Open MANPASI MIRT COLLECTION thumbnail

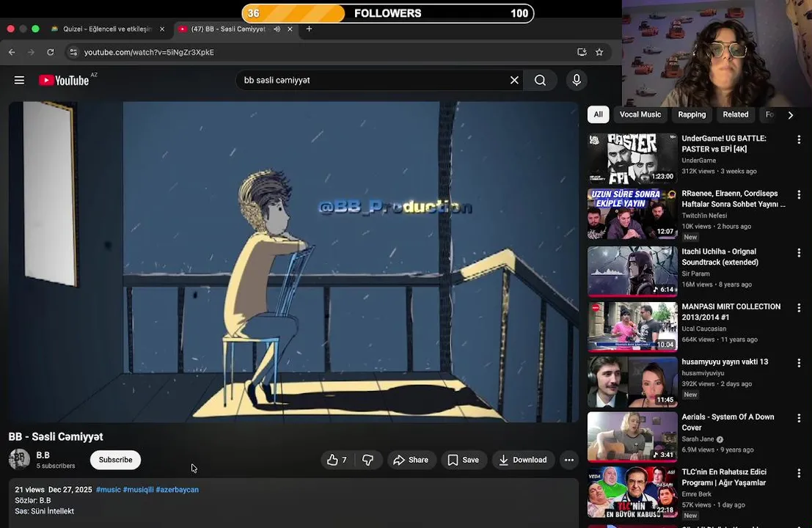[632, 326]
